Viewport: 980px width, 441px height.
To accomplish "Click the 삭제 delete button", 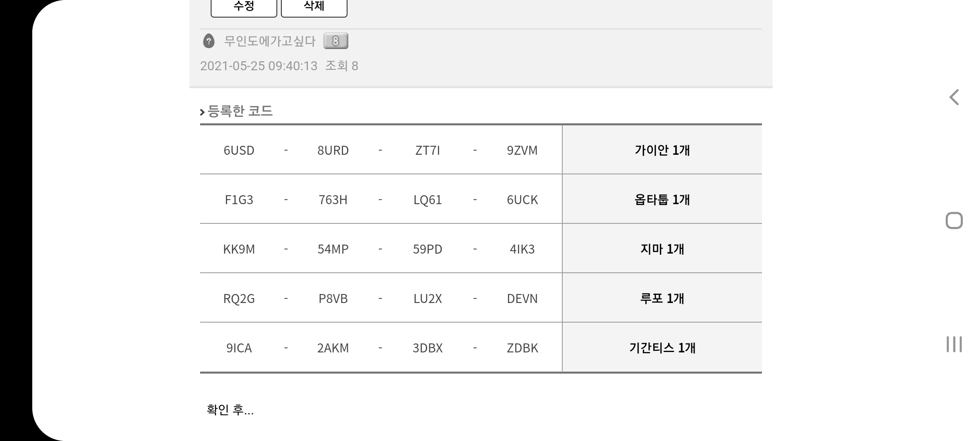I will 314,7.
